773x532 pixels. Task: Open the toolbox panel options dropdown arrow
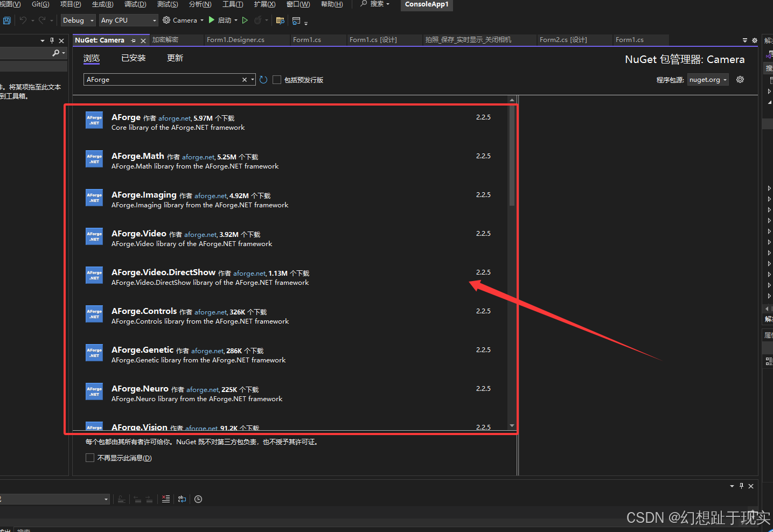pos(43,40)
